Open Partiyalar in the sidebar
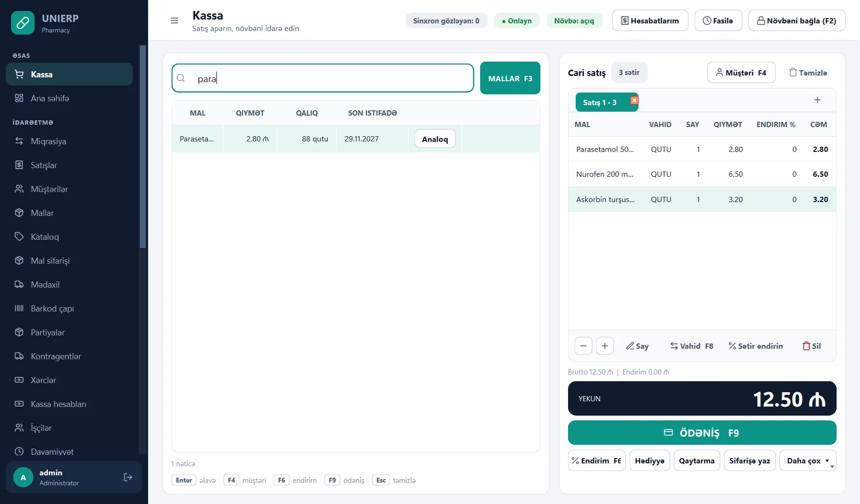This screenshot has height=504, width=860. click(69, 332)
